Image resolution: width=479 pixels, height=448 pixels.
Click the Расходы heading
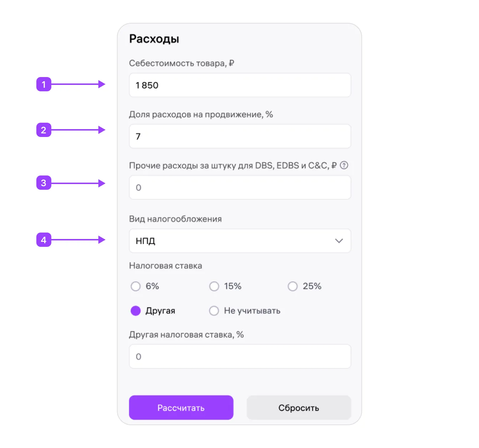tap(154, 39)
